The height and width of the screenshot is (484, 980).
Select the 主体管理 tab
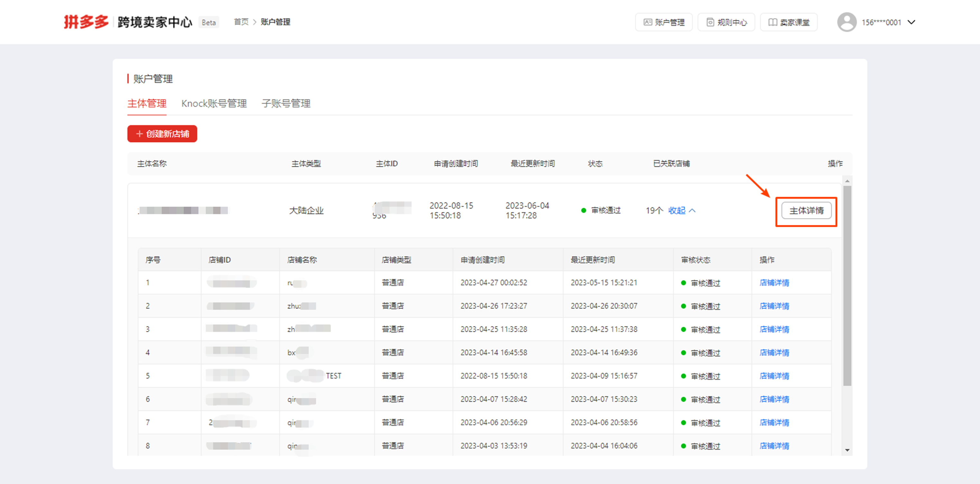[x=147, y=103]
